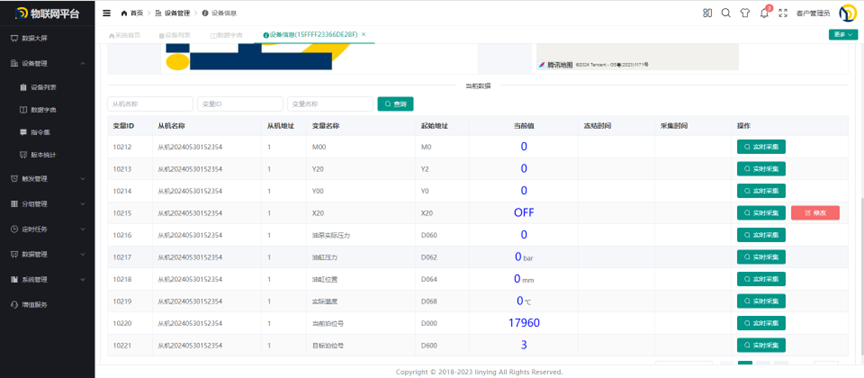This screenshot has width=864, height=378.
Task: Click the OFF value for X20
Action: pyautogui.click(x=524, y=213)
